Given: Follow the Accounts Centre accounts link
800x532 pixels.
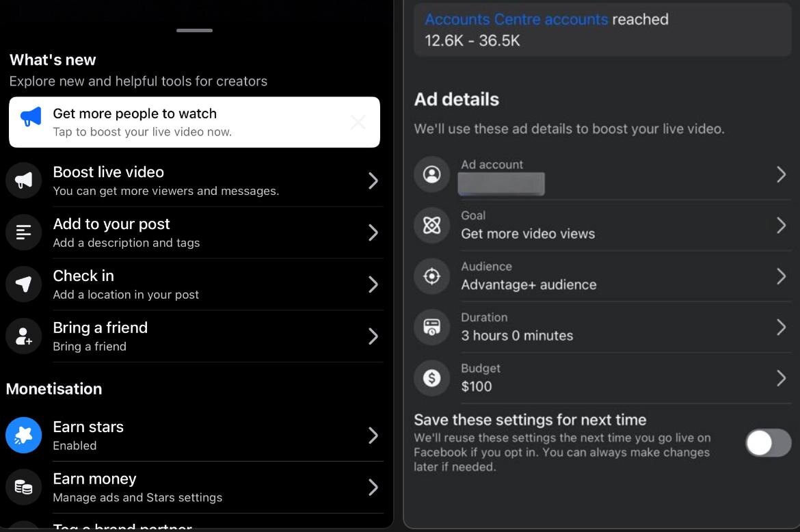Looking at the screenshot, I should (x=516, y=19).
